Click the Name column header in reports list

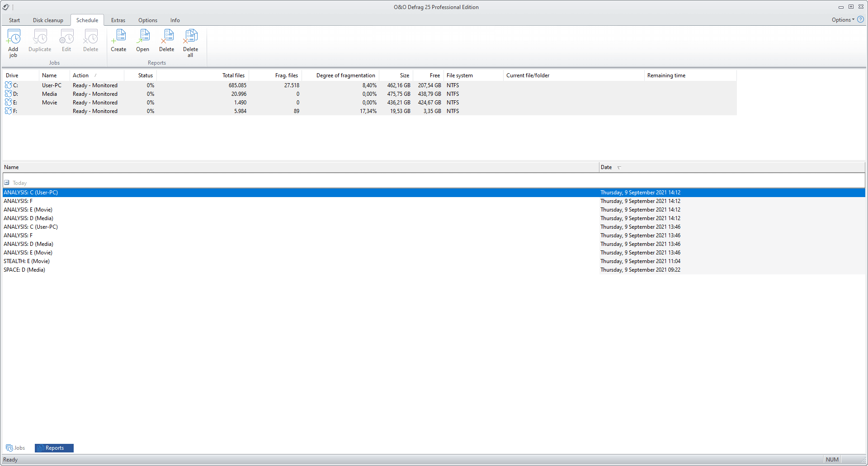click(301, 167)
